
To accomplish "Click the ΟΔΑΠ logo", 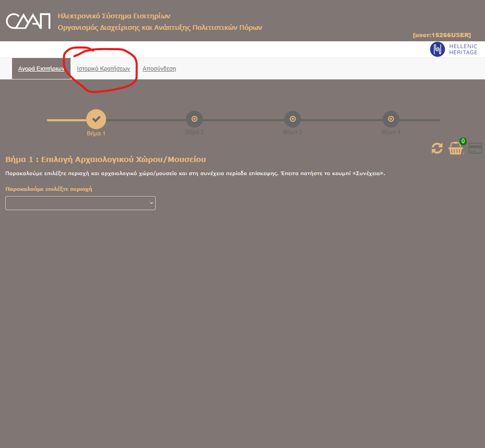I will (x=28, y=21).
